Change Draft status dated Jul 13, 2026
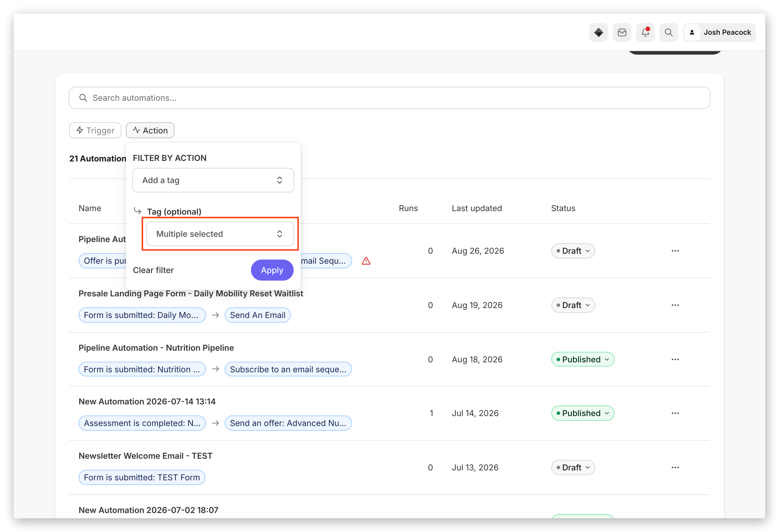Screen dimensions: 779x532 tap(573, 467)
